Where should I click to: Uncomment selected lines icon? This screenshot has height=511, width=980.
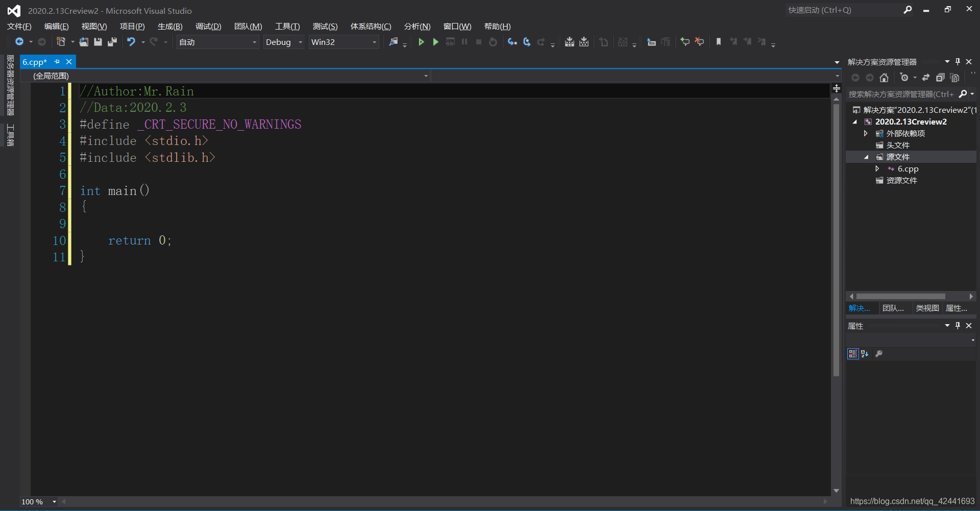699,42
